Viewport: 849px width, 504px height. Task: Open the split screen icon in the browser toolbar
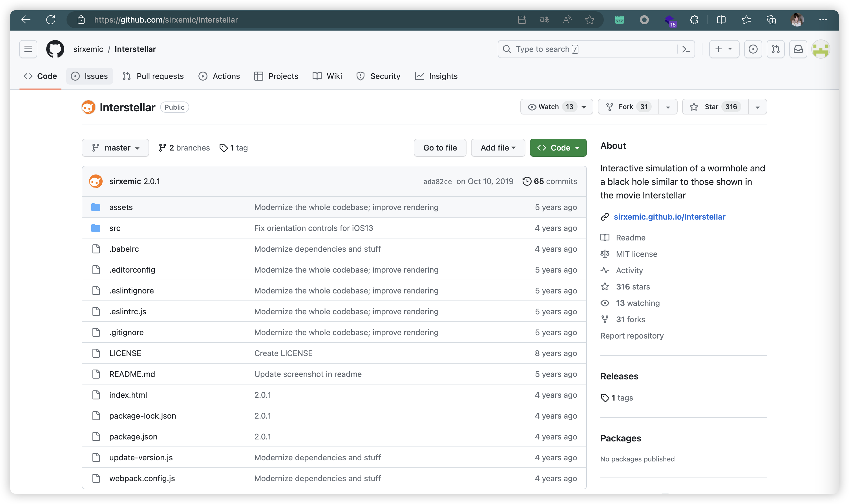pos(721,20)
